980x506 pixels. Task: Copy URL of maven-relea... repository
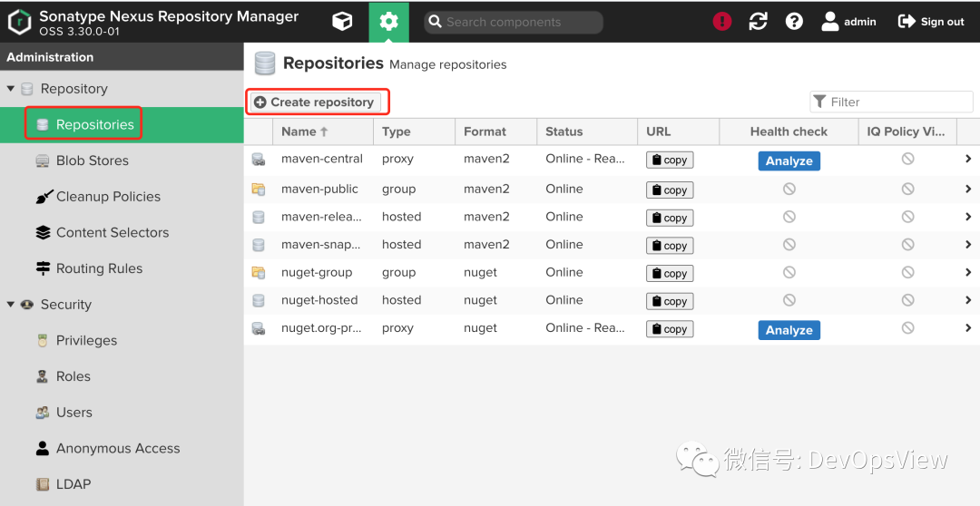coord(670,218)
